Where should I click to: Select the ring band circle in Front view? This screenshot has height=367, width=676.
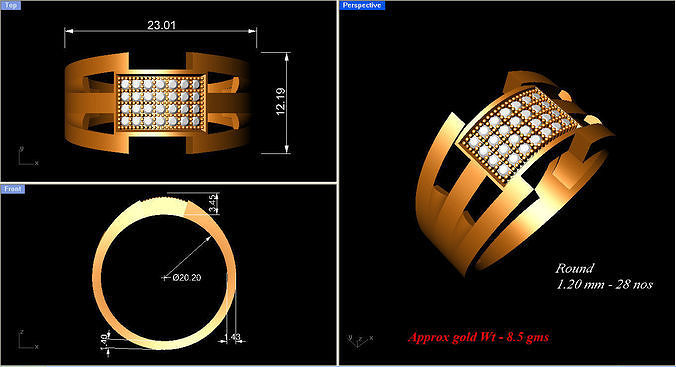point(164,273)
